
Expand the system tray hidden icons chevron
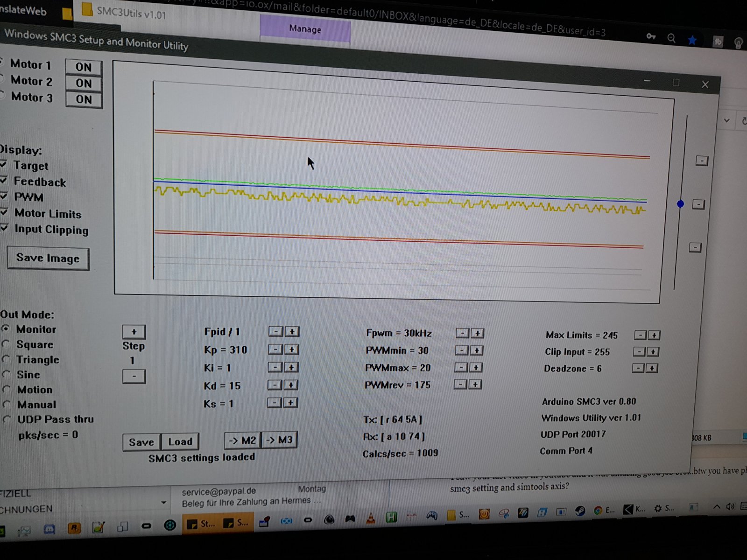[x=716, y=507]
